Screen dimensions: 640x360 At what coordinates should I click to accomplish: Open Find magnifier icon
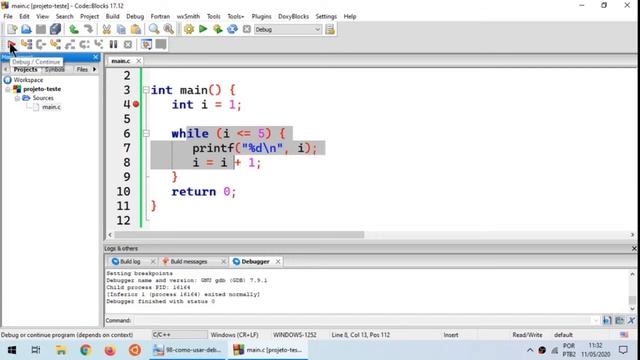coord(154,29)
